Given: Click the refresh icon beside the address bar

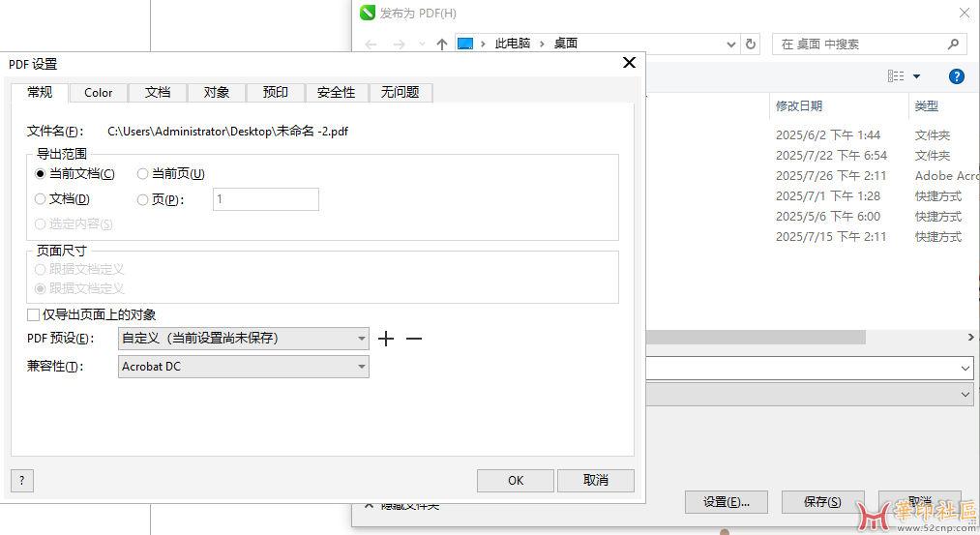Looking at the screenshot, I should click(751, 44).
